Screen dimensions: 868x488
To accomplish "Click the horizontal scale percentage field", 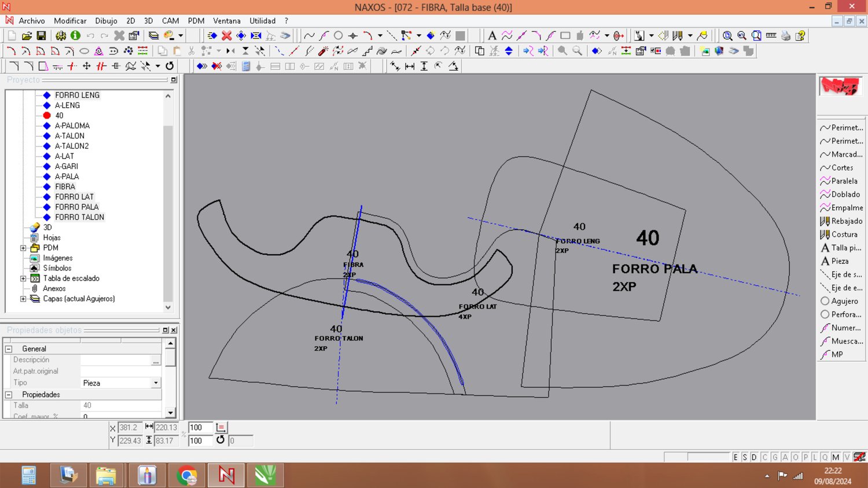I will coord(201,427).
